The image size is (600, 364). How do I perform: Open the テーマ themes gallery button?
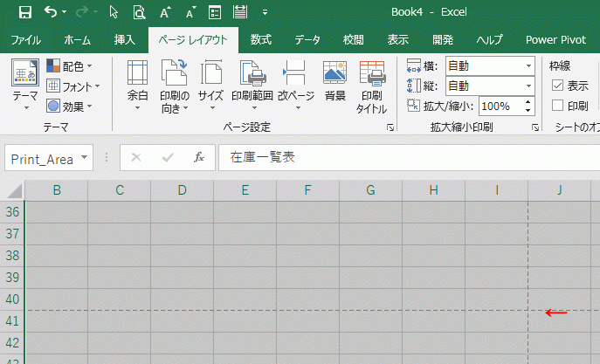point(25,85)
